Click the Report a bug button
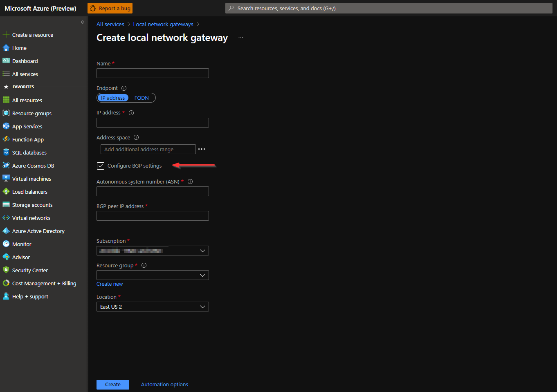Image resolution: width=557 pixels, height=392 pixels. [x=110, y=8]
